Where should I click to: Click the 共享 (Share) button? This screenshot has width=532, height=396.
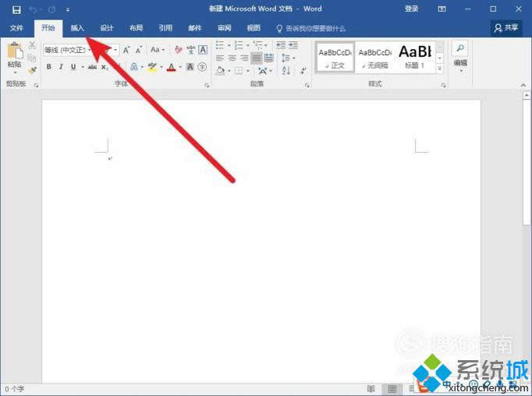pyautogui.click(x=506, y=28)
